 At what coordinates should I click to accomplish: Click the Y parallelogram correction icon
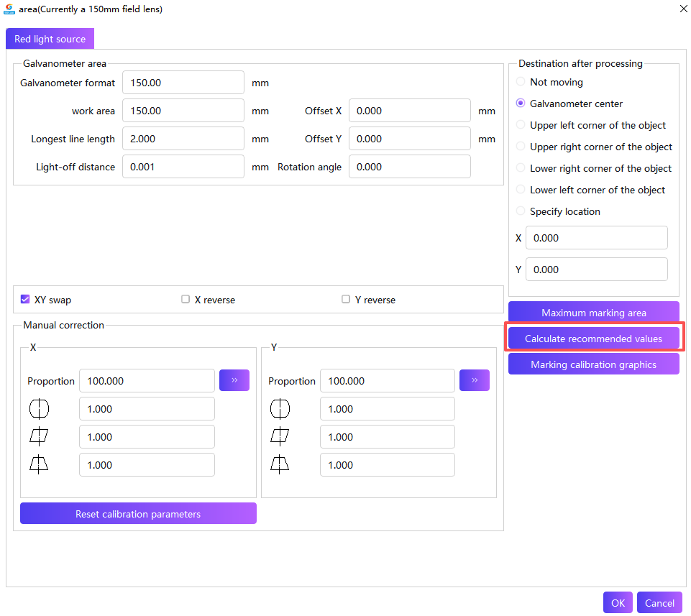(x=280, y=437)
